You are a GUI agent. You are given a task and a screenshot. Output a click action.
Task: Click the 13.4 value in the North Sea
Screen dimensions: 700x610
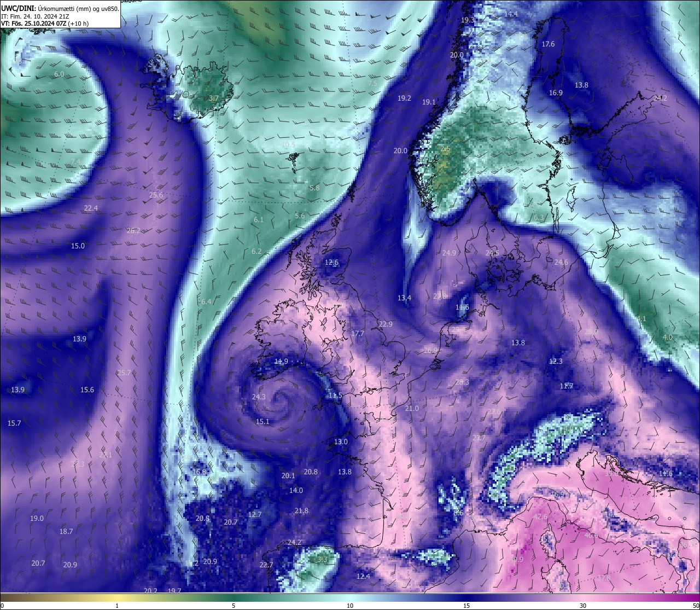point(404,298)
